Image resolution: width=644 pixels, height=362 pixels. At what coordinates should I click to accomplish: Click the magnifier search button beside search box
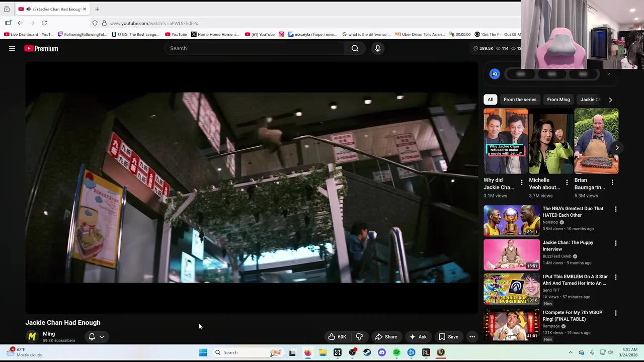(x=355, y=48)
